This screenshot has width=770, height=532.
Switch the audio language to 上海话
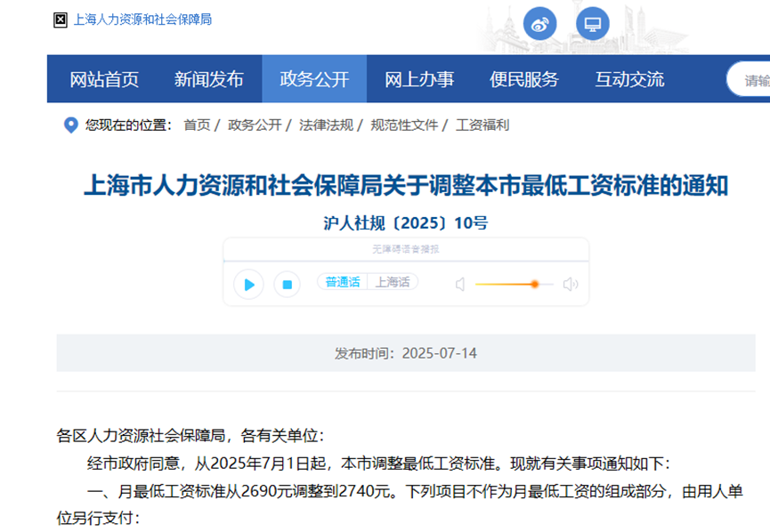click(393, 282)
